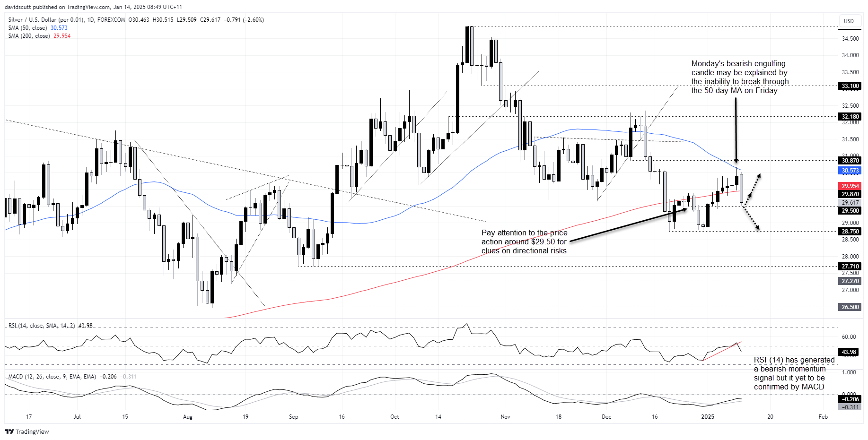868x440 pixels.
Task: Click the Nov label on time axis
Action: click(x=505, y=417)
